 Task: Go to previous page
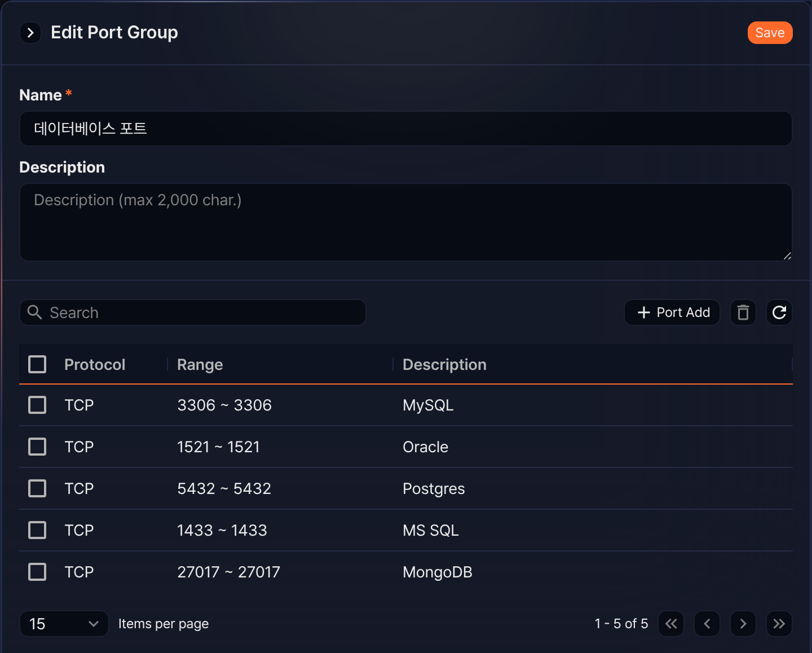click(707, 624)
